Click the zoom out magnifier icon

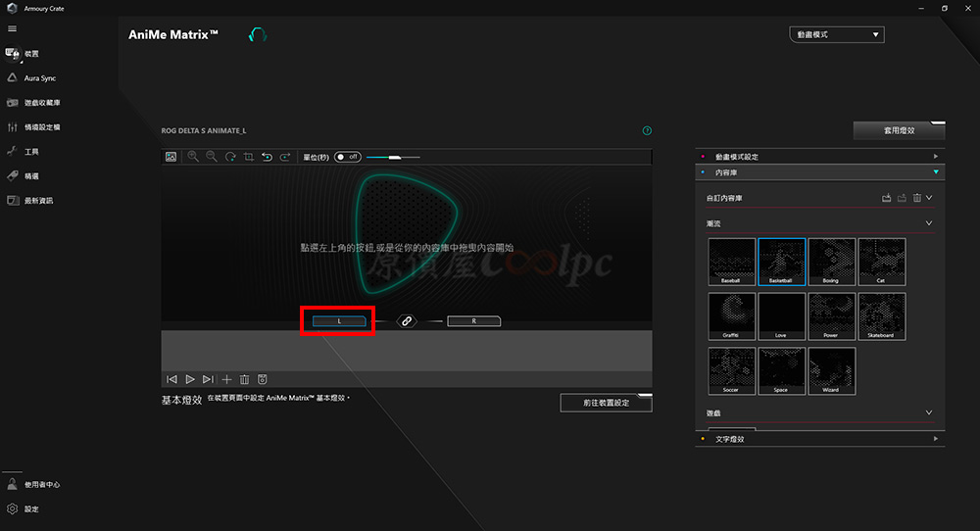tap(212, 157)
